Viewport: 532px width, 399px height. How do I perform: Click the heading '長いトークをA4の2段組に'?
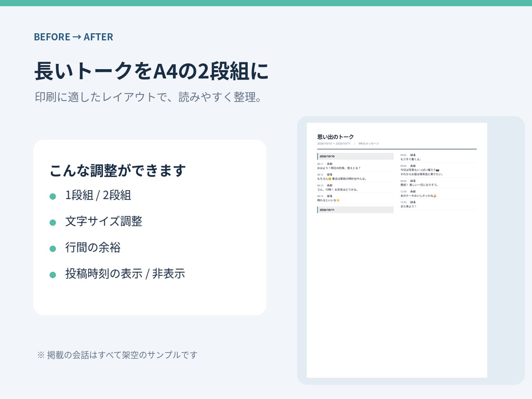[x=151, y=71]
